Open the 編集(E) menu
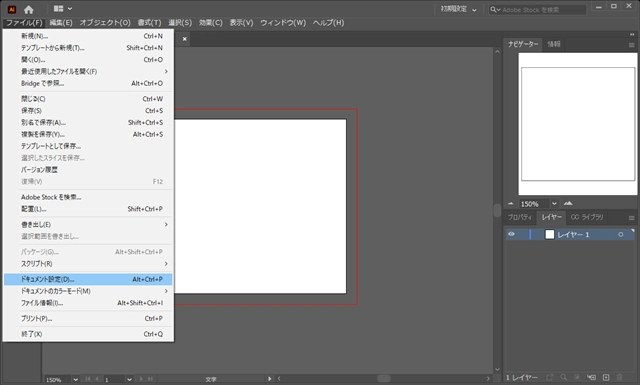The width and height of the screenshot is (640, 385). 61,22
